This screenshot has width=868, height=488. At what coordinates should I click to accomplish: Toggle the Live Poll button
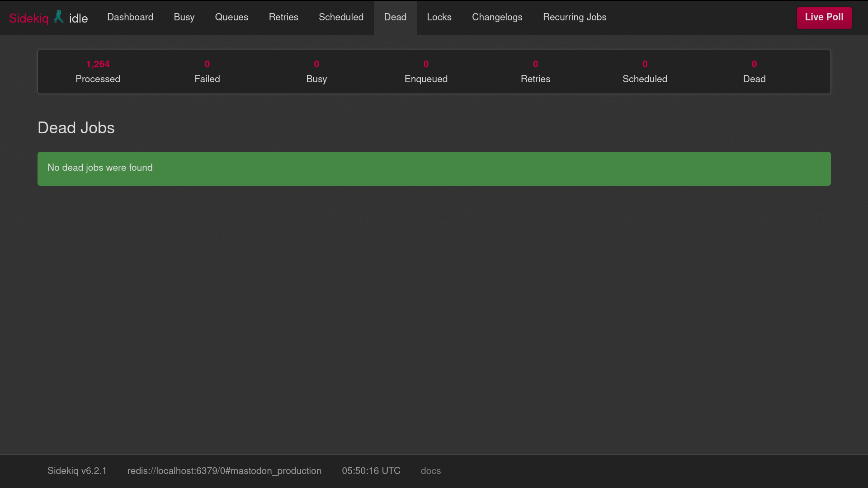pyautogui.click(x=824, y=18)
